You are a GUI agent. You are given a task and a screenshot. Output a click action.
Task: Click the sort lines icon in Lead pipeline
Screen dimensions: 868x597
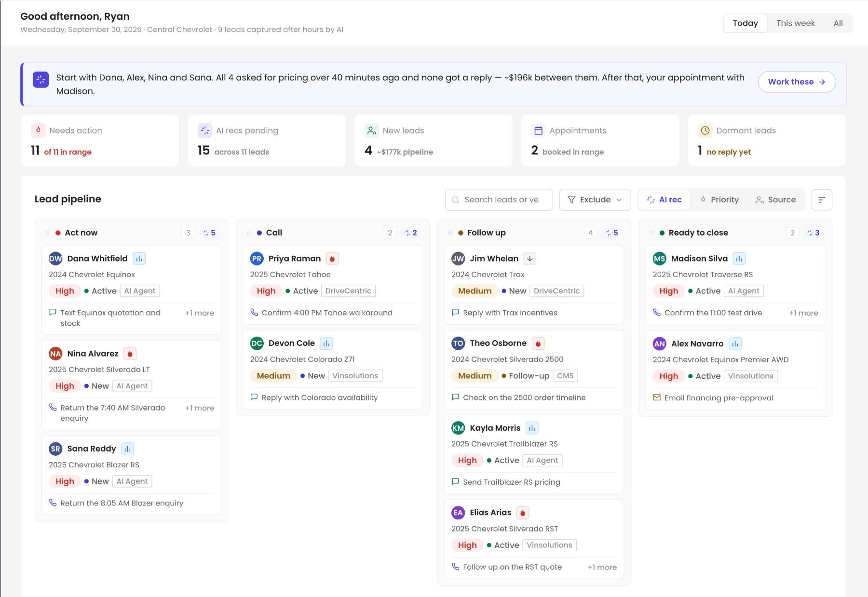[x=822, y=200]
